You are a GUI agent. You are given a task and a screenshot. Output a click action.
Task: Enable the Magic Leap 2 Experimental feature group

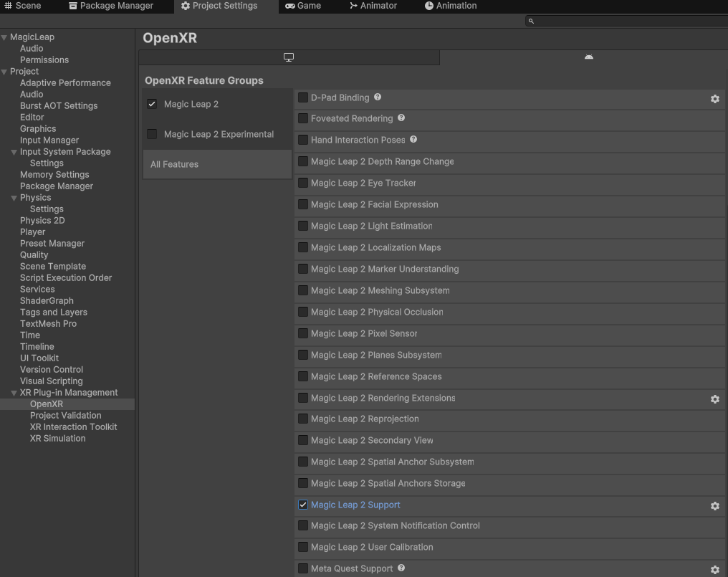pyautogui.click(x=152, y=133)
